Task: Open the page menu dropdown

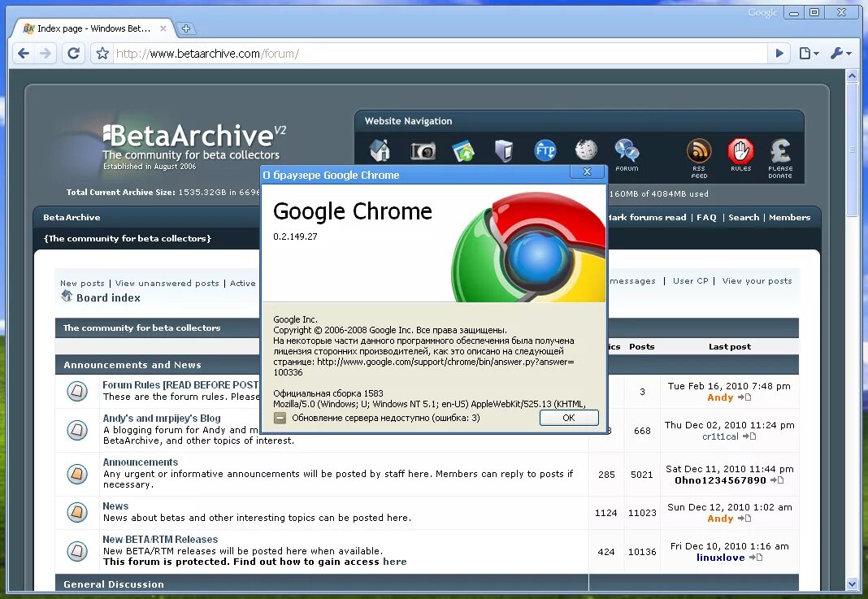Action: [x=809, y=54]
